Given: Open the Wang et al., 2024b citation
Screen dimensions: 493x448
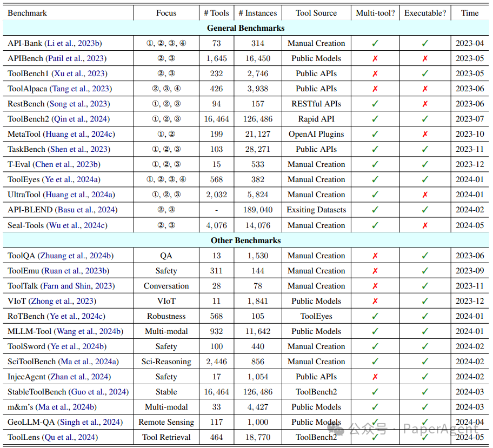Looking at the screenshot, I should click(90, 331).
